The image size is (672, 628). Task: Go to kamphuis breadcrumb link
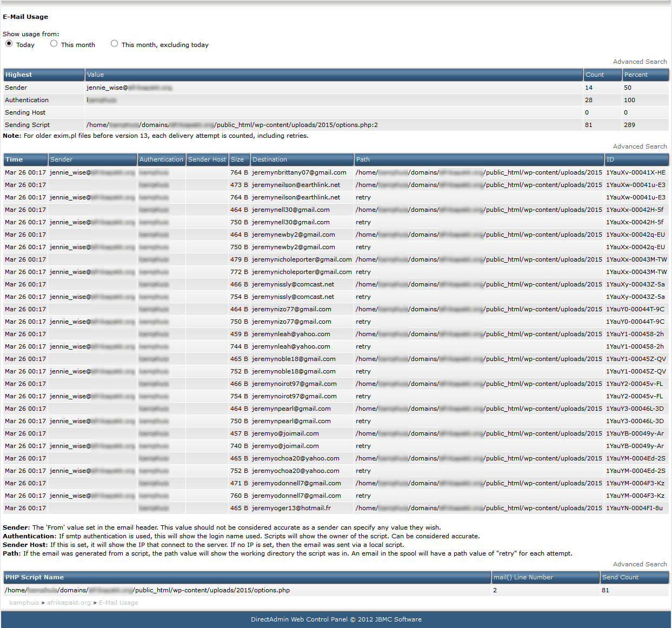tap(24, 603)
